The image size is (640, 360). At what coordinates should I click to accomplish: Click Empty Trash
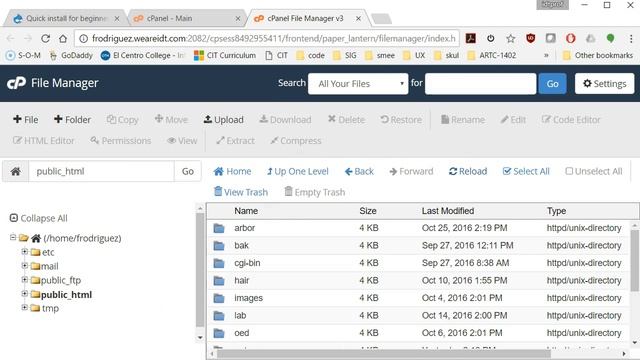[315, 192]
